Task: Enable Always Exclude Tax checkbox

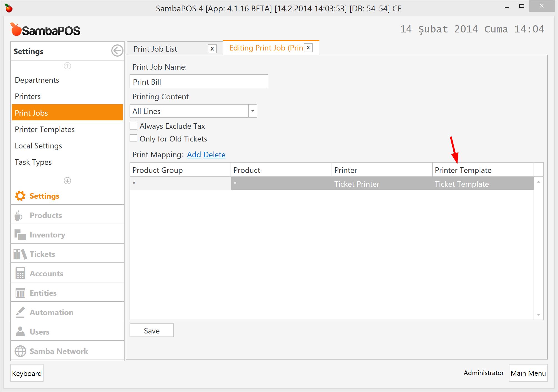Action: 134,126
